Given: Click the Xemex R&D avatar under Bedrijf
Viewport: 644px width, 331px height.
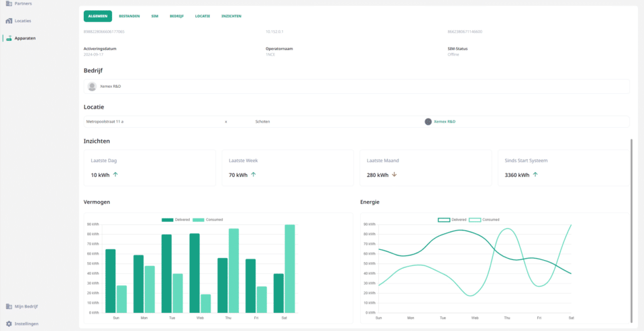Looking at the screenshot, I should coord(93,86).
